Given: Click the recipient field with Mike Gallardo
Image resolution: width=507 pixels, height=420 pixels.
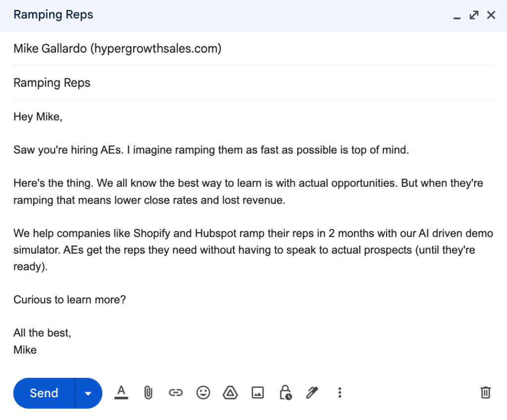Looking at the screenshot, I should pos(253,49).
